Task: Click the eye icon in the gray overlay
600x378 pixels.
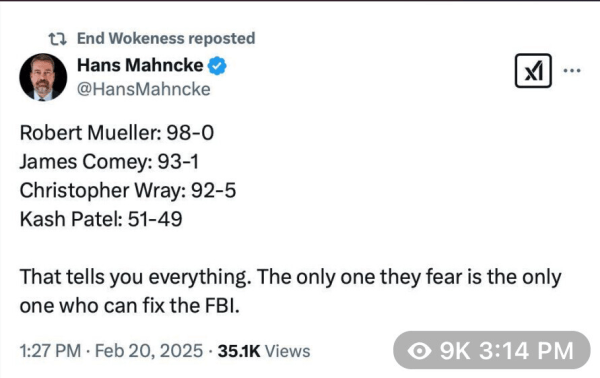Action: pyautogui.click(x=419, y=350)
